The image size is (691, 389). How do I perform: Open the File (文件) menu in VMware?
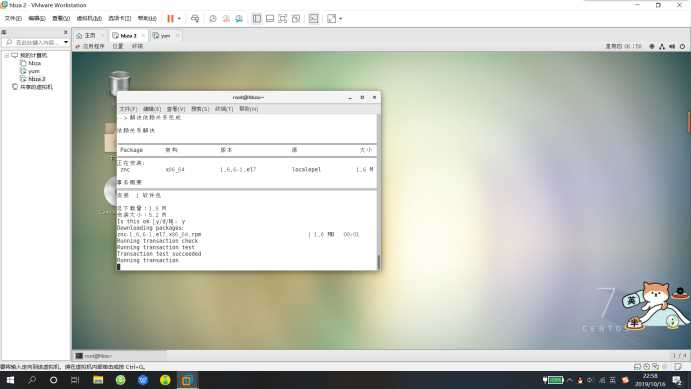[13, 19]
